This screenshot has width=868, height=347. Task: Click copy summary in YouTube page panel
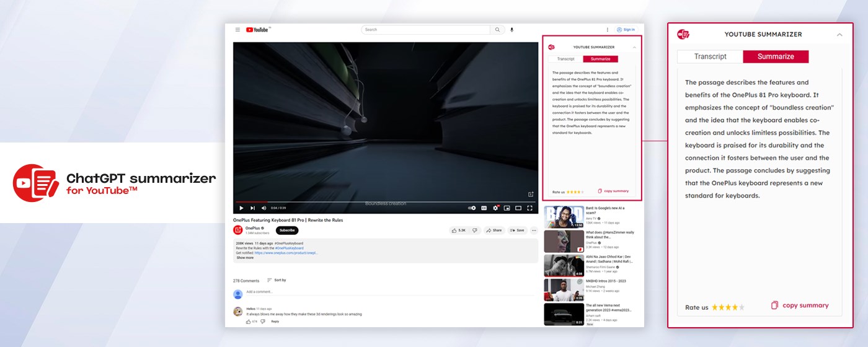[613, 191]
